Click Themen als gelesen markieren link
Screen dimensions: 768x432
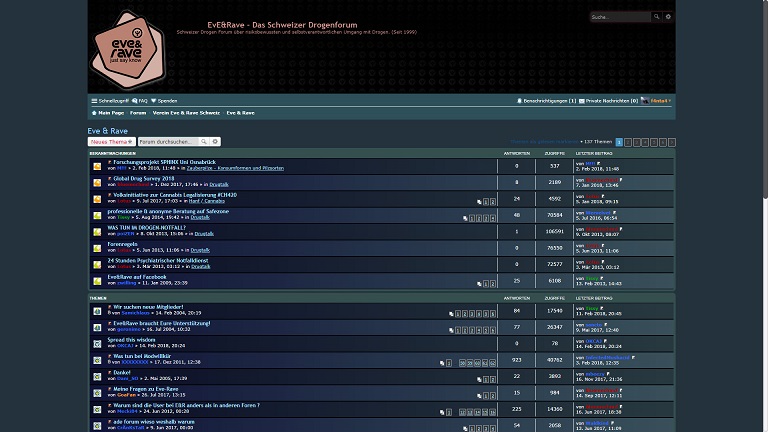click(544, 142)
